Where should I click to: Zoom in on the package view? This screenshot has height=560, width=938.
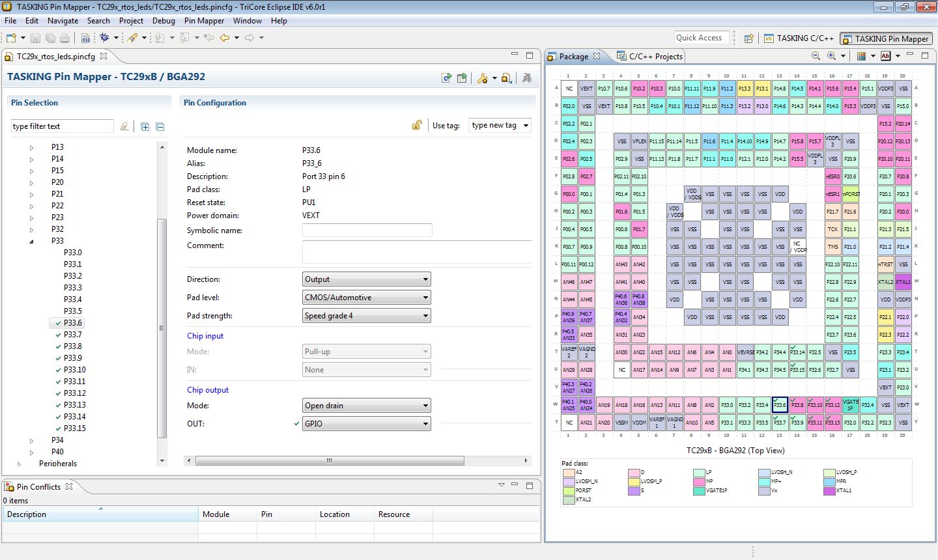831,57
